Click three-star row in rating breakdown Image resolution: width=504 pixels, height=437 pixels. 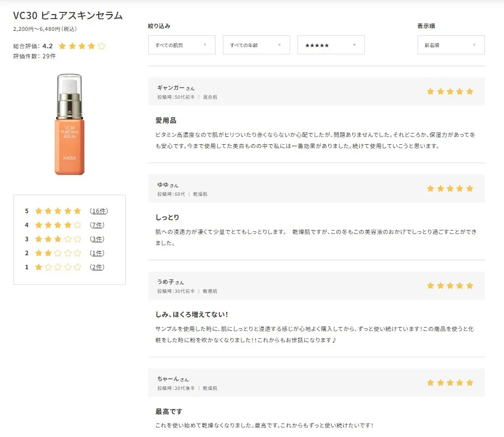tap(58, 239)
